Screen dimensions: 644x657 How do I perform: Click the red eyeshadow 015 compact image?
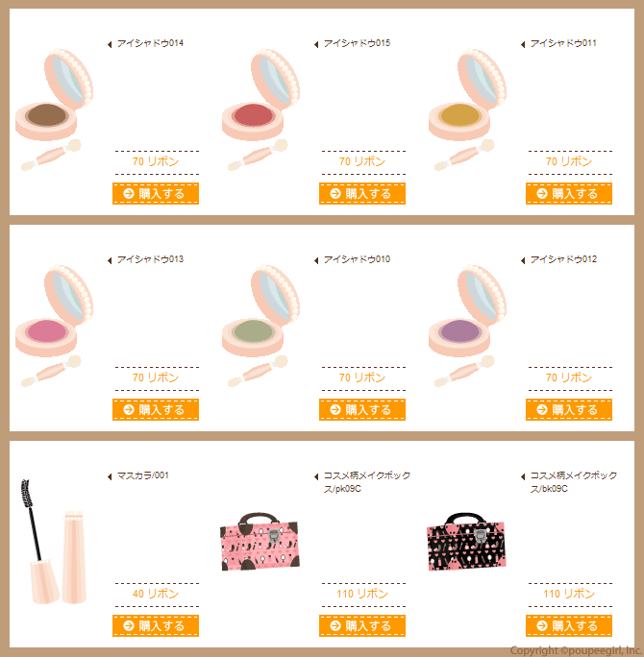[260, 109]
